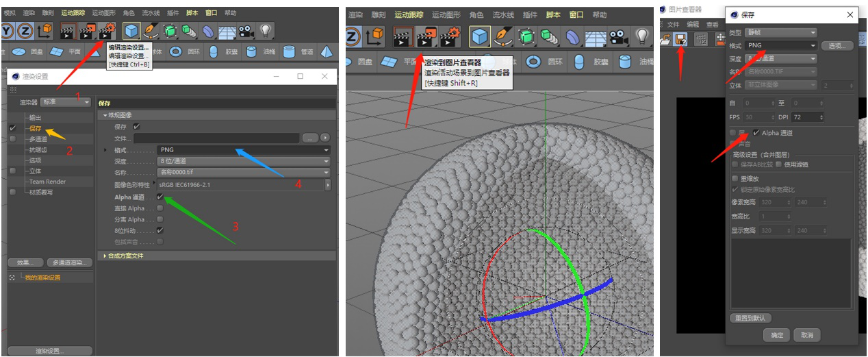The width and height of the screenshot is (868, 357).
Task: Select the 管道 (Tube) primitive icon
Action: [289, 51]
